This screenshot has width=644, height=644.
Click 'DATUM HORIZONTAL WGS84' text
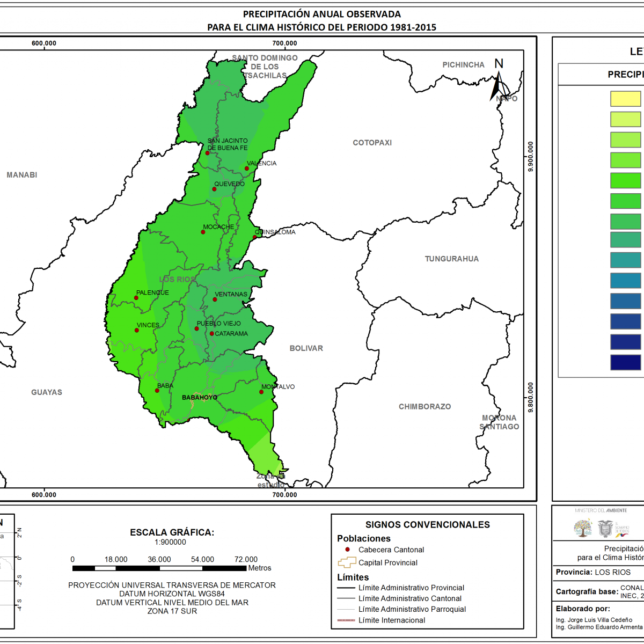pyautogui.click(x=172, y=594)
